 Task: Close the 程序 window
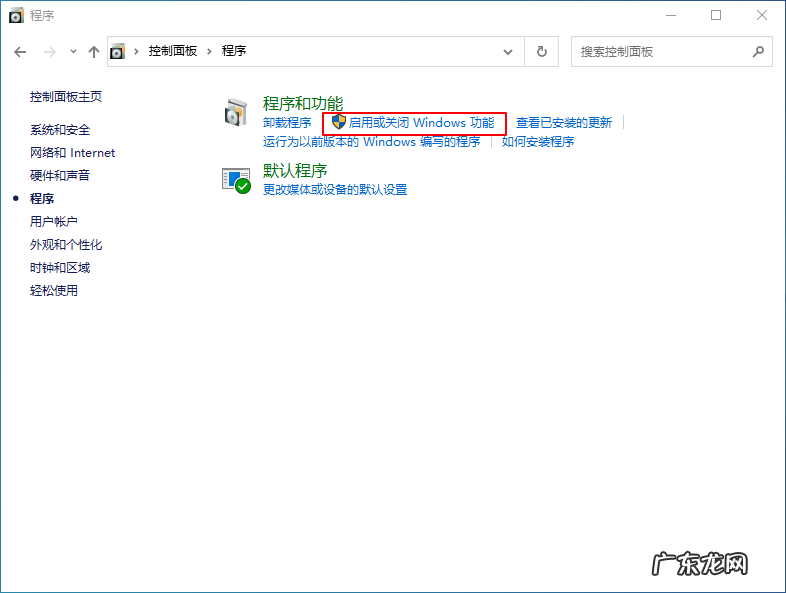coord(762,16)
